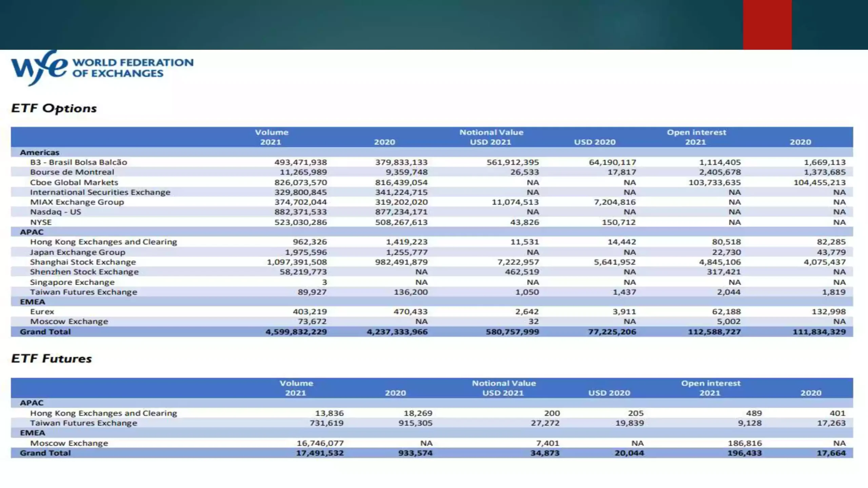
Task: Click the value 64,190,117
Action: click(613, 162)
